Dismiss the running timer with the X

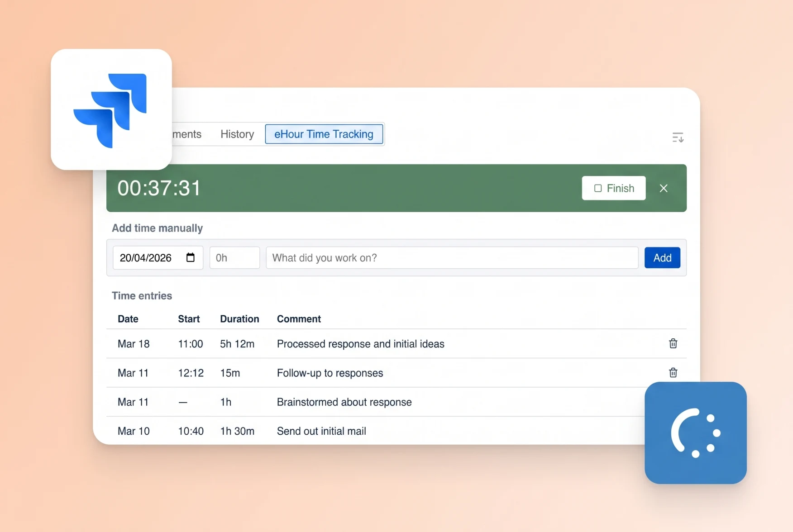pyautogui.click(x=664, y=188)
